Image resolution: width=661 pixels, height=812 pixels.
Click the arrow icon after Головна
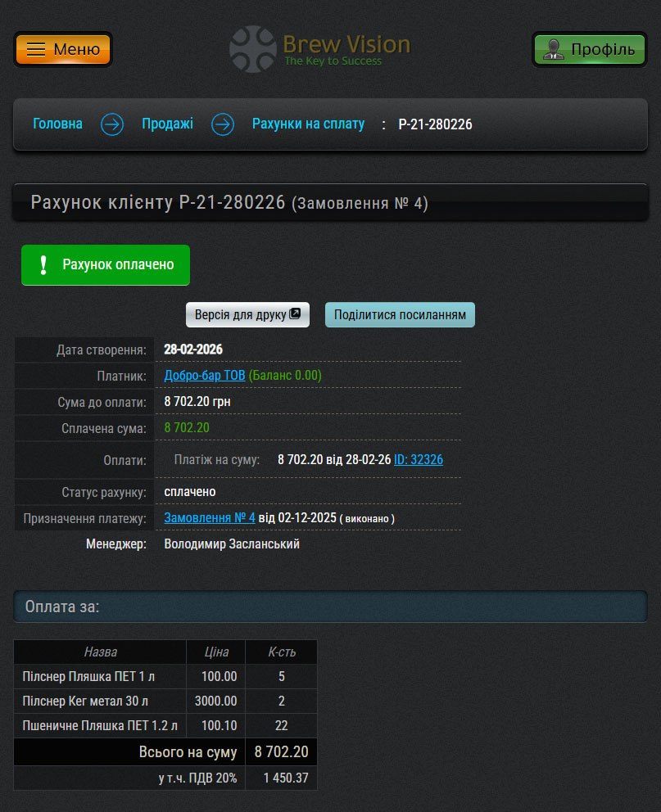[x=112, y=124]
